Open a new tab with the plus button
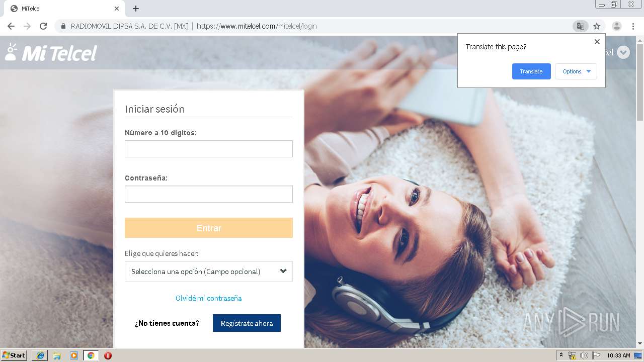The height and width of the screenshot is (362, 644). pyautogui.click(x=136, y=9)
